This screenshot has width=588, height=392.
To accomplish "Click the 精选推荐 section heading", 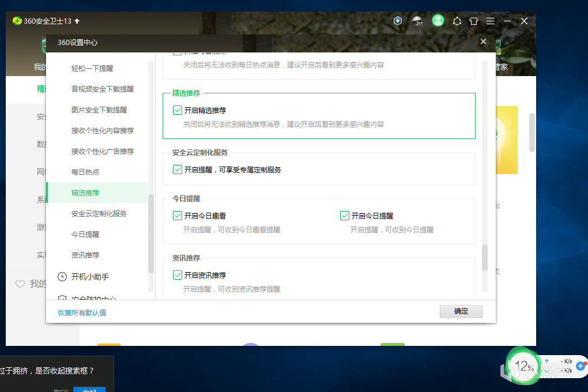I will click(x=186, y=93).
